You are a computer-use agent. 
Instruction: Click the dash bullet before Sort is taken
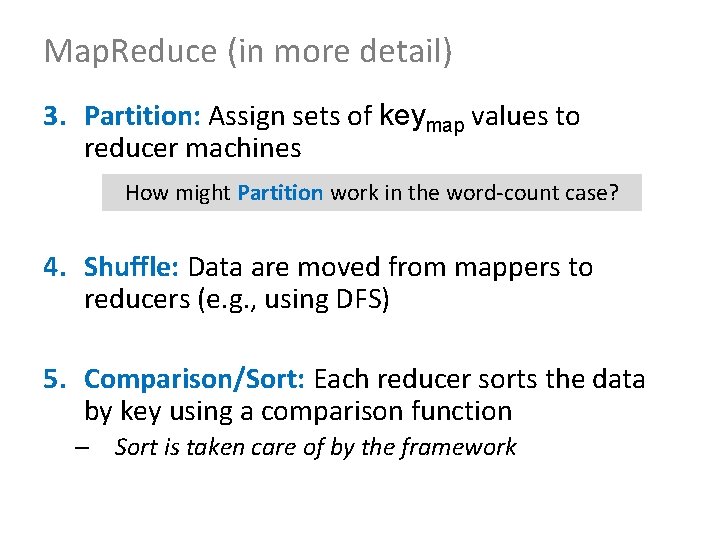click(x=82, y=448)
